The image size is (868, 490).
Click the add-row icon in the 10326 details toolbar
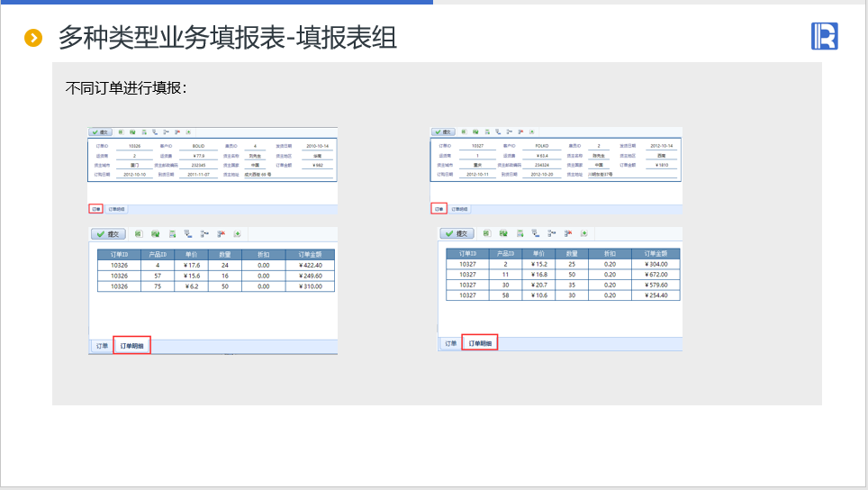click(x=188, y=234)
